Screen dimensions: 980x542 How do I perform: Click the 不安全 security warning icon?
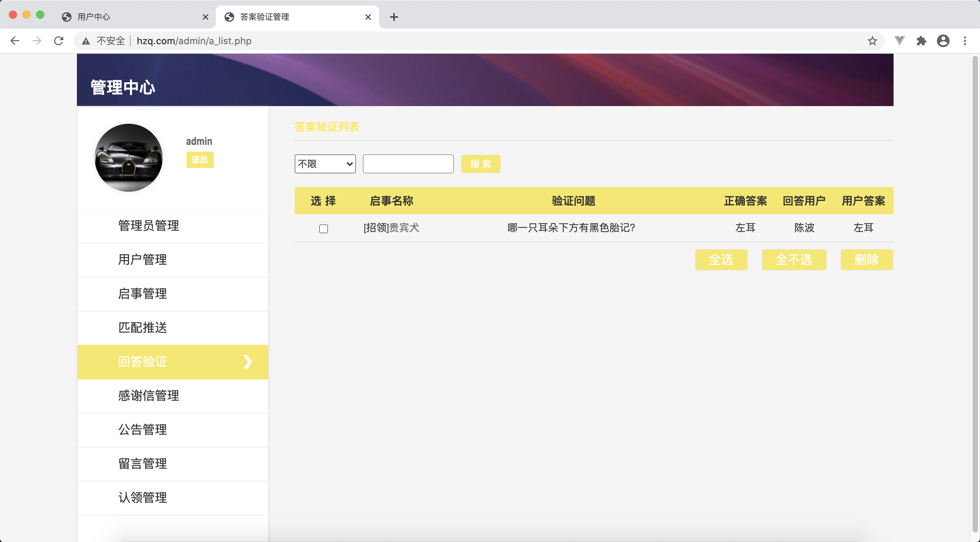[86, 41]
